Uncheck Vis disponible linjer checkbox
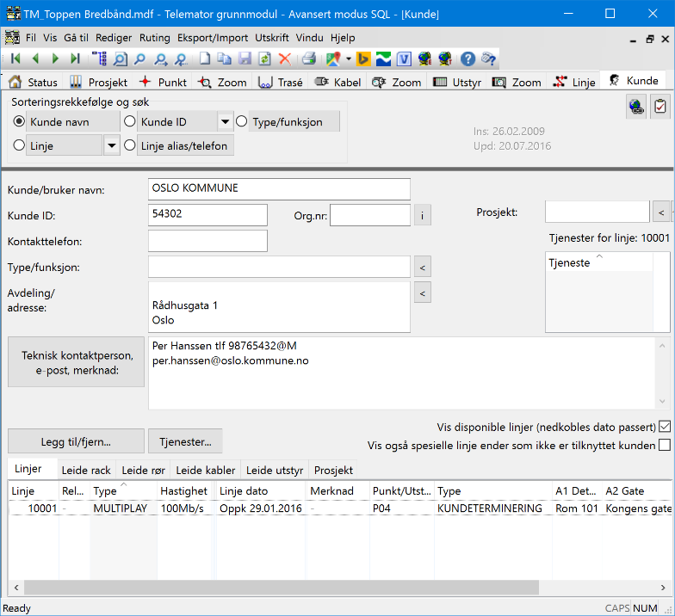The width and height of the screenshot is (675, 616). click(x=665, y=427)
